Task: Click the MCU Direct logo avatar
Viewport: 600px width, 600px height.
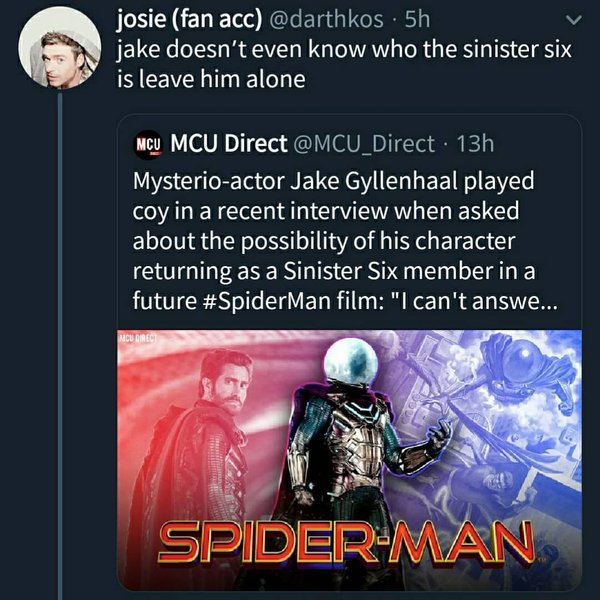Action: [149, 143]
